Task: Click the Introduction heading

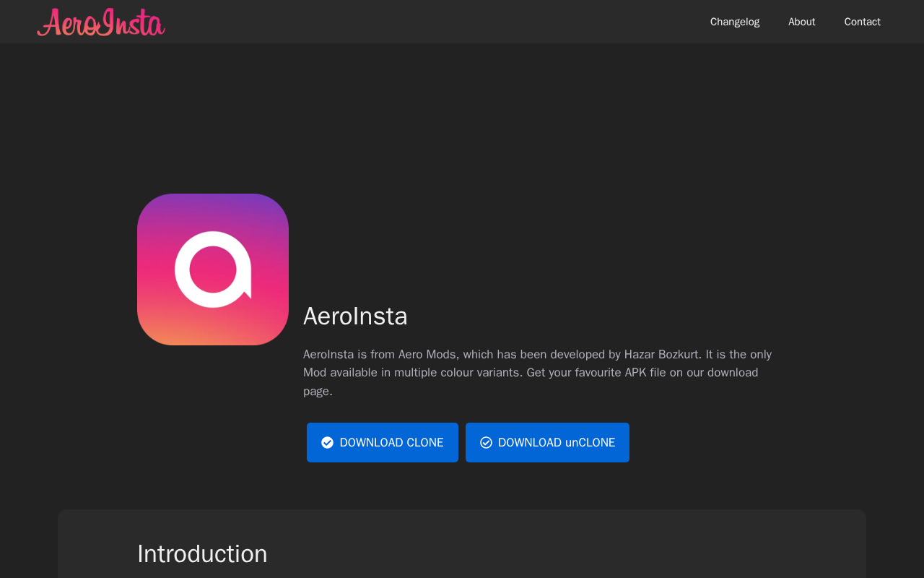Action: coord(202,554)
